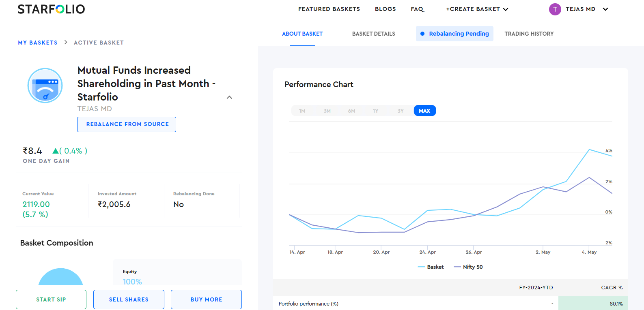The width and height of the screenshot is (644, 310).
Task: Click REBALANCE FROM SOURCE button
Action: point(127,124)
